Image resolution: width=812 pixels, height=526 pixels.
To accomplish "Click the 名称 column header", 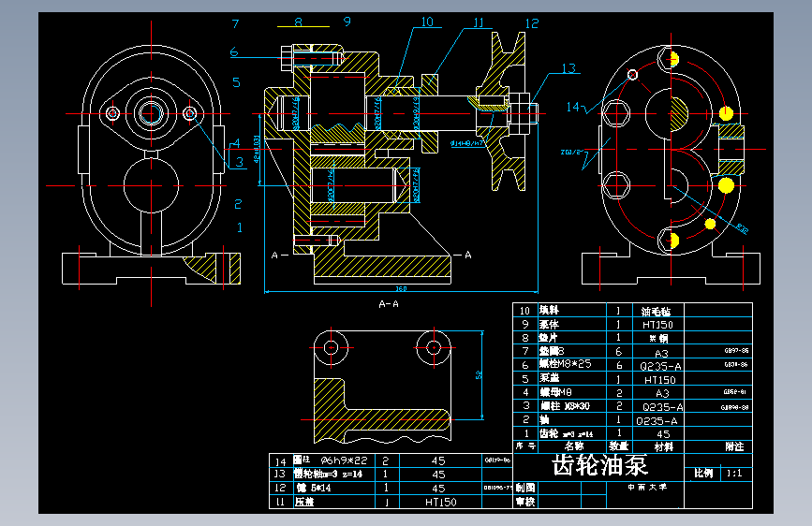I will click(x=574, y=446).
